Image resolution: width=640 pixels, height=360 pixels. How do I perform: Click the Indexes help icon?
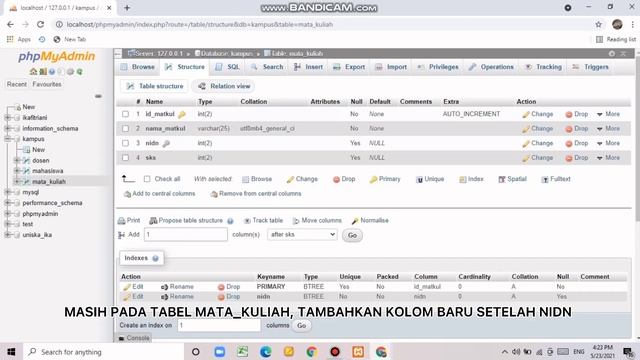click(156, 258)
